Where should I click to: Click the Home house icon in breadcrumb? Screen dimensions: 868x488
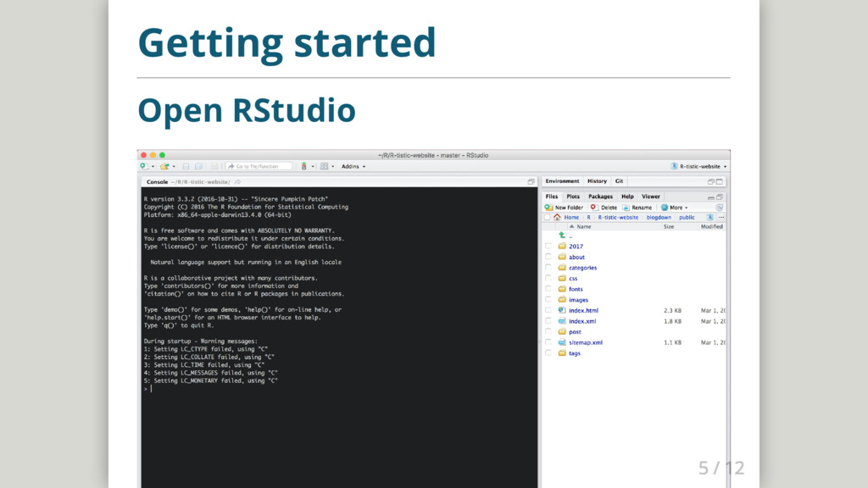coord(557,218)
